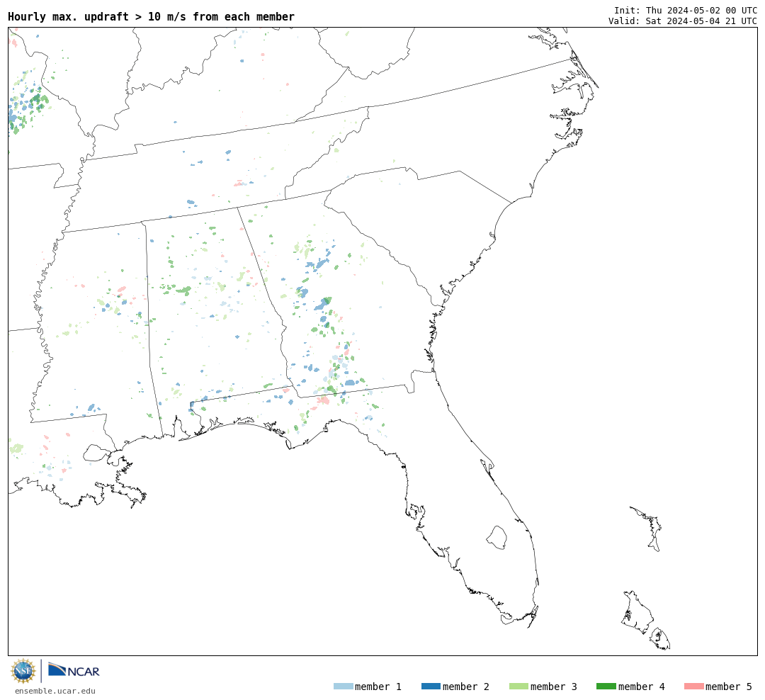Click the member 4 dark green swatch
Viewport: 765px width, 700px height.
(606, 687)
